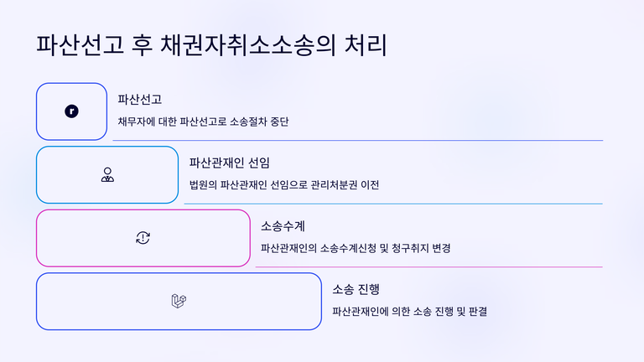Click the pink divider line under 소송수계 description

point(429,266)
